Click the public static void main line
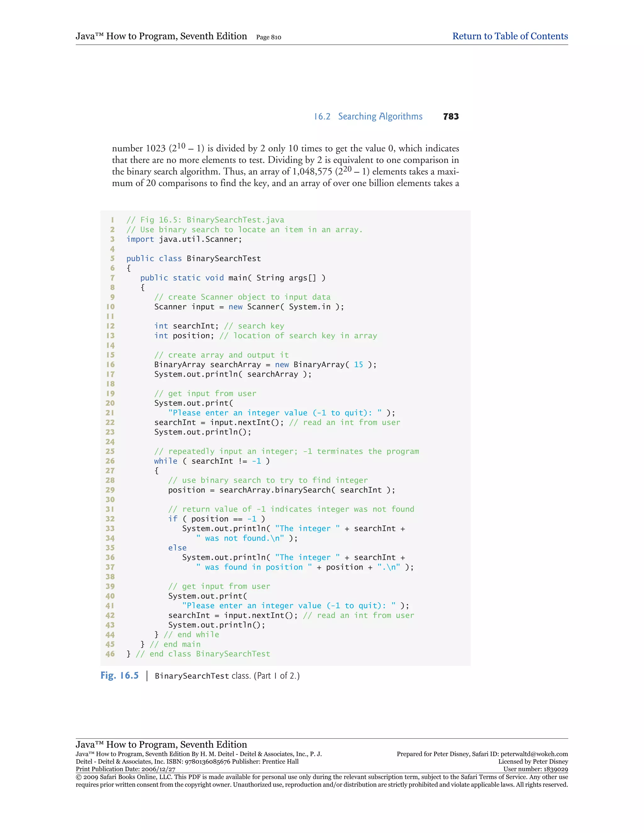 click(233, 278)
